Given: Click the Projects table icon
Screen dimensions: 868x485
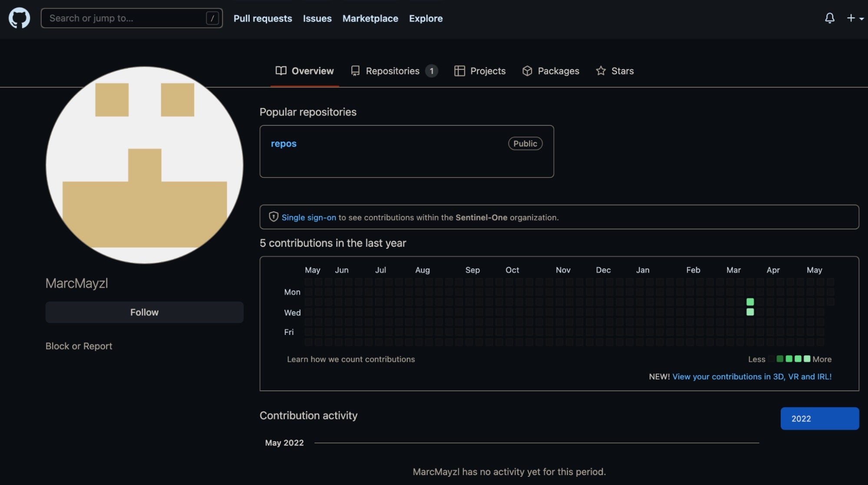Looking at the screenshot, I should click(459, 71).
